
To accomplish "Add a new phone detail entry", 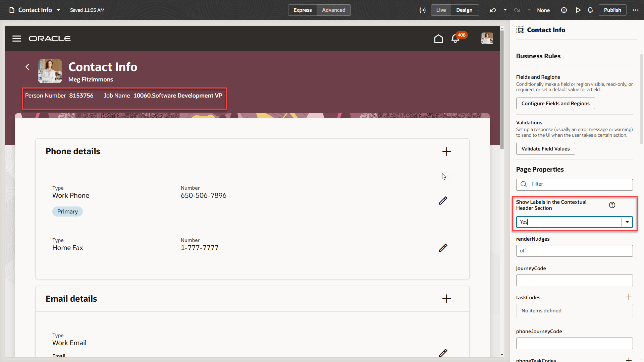I will tap(446, 152).
